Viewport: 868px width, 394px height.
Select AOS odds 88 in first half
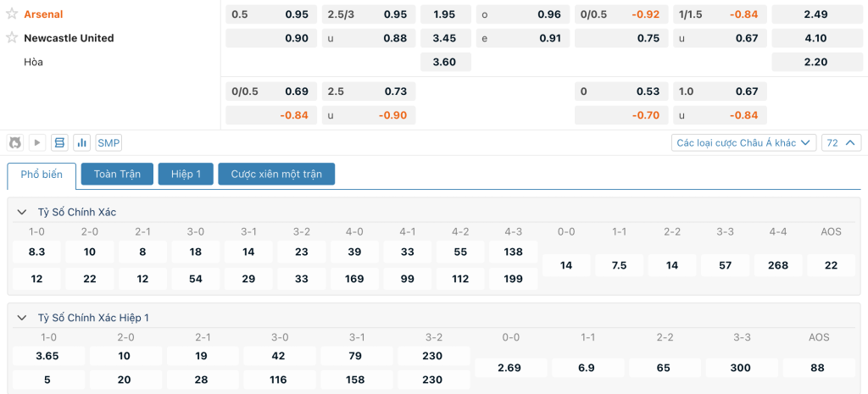(x=818, y=368)
